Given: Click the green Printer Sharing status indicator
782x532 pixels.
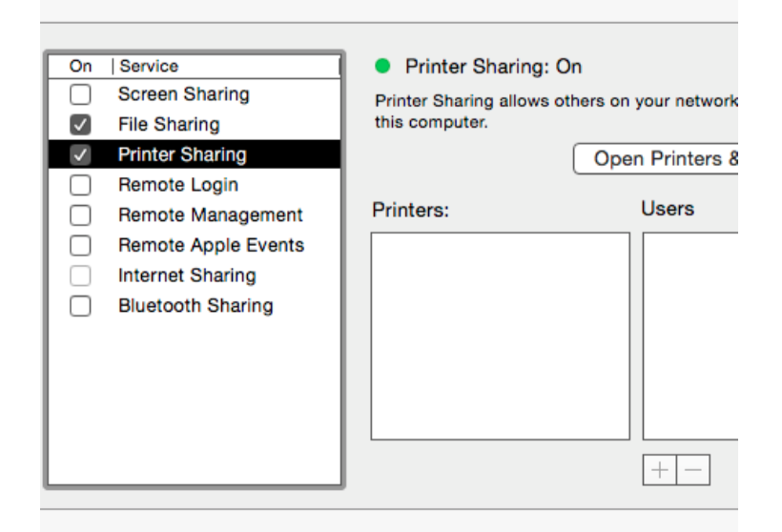Looking at the screenshot, I should click(x=382, y=66).
